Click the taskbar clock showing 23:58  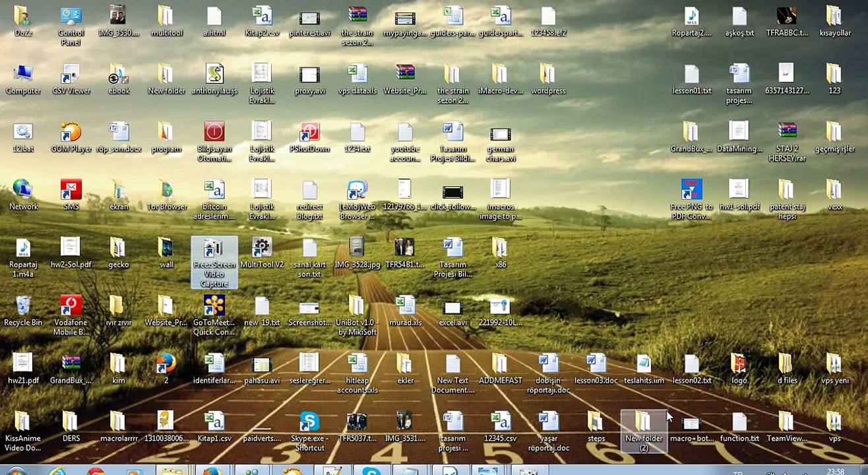[x=835, y=471]
